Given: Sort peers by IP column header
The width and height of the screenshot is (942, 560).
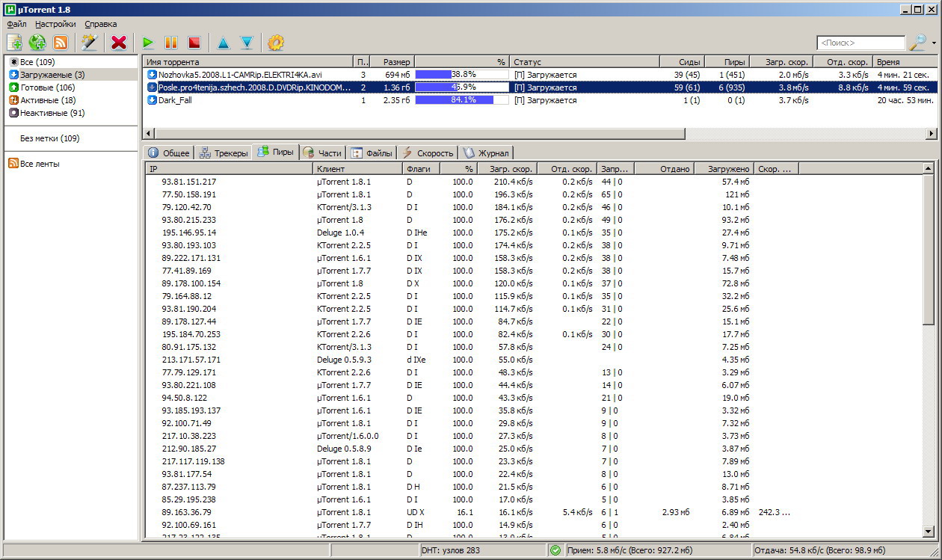Looking at the screenshot, I should pyautogui.click(x=229, y=169).
